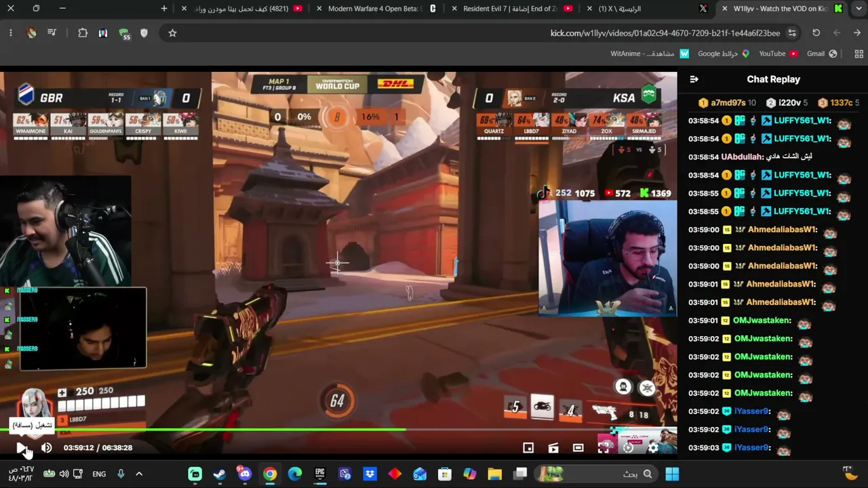Open the media controls toolbar icon
The height and width of the screenshot is (488, 868).
pyautogui.click(x=52, y=33)
